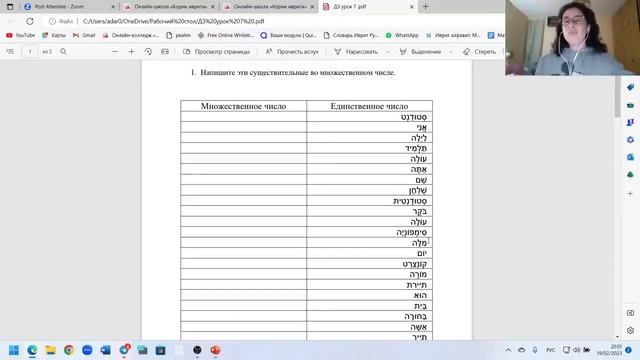This screenshot has width=640, height=360.
Task: Open Google Chrome from the taskbar
Action: [69, 350]
